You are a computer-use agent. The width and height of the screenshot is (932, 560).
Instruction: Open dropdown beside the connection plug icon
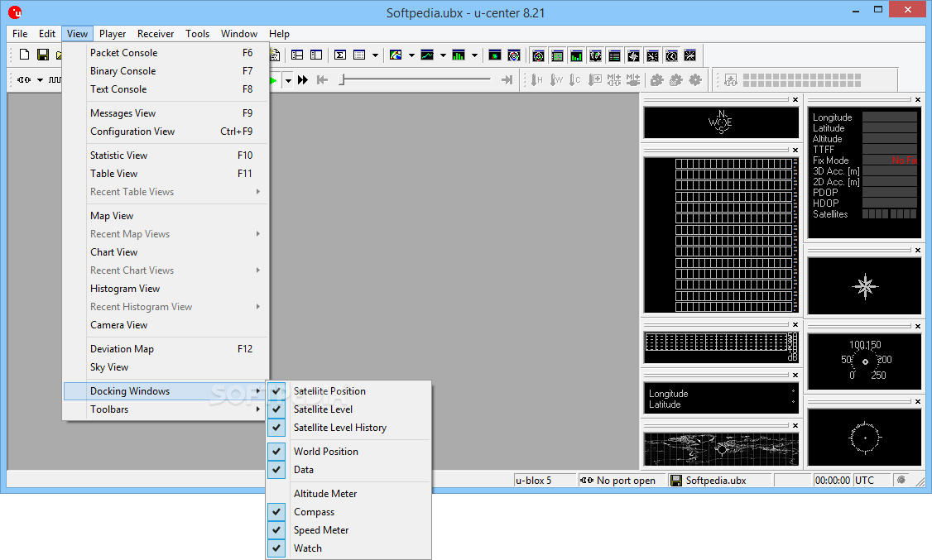40,79
